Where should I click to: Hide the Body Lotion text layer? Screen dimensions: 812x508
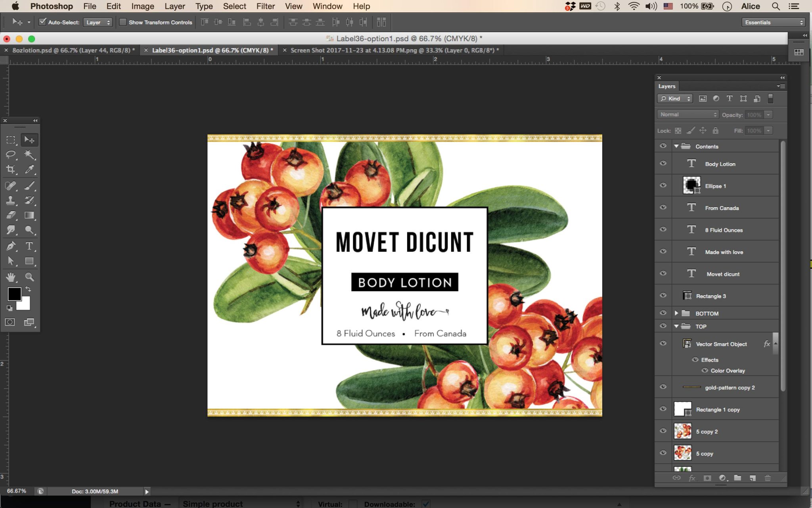(663, 164)
